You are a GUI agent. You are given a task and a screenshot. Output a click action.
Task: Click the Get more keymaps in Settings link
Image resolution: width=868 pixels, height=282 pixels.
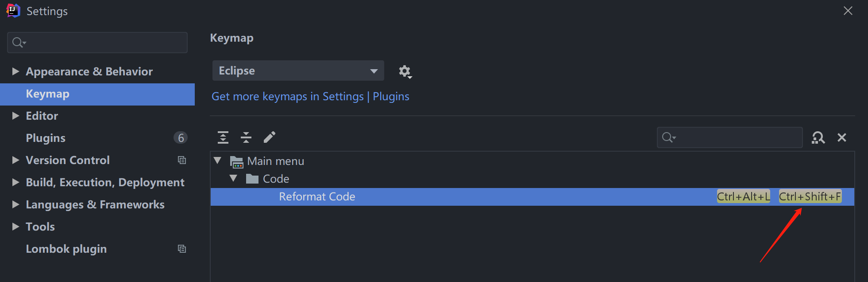coord(288,96)
